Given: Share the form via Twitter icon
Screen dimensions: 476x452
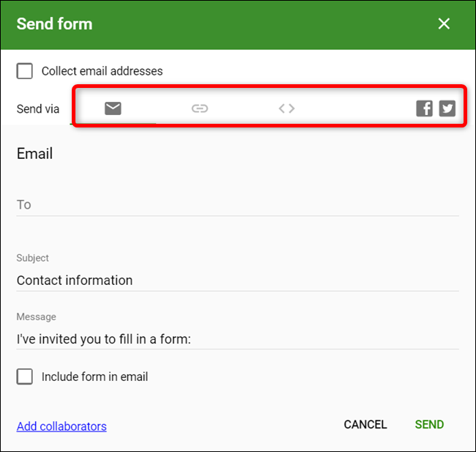Looking at the screenshot, I should (x=447, y=108).
